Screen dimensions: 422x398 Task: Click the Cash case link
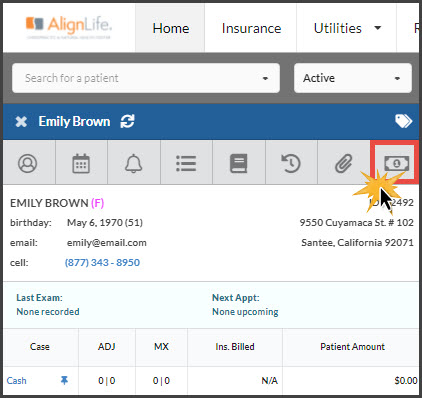click(16, 380)
